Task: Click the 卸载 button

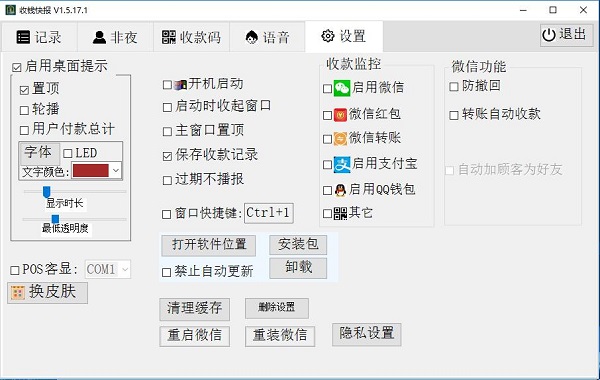Action: 298,267
